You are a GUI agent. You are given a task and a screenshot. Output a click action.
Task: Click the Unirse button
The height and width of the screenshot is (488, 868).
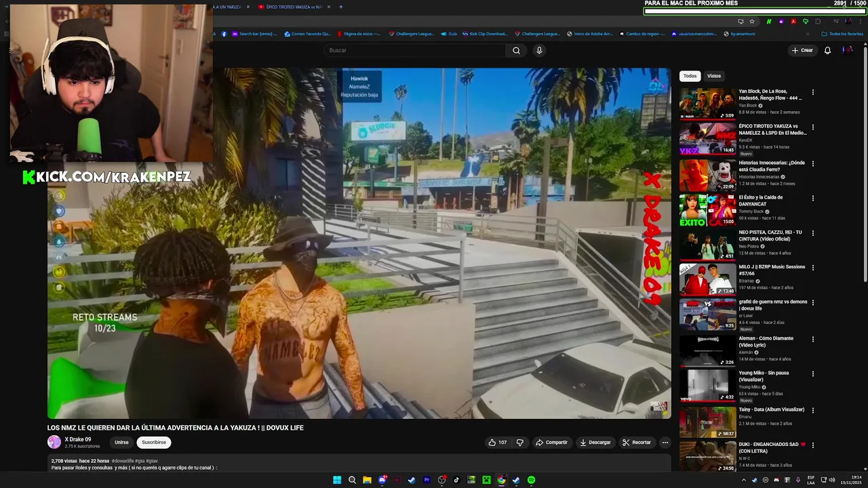tap(121, 443)
